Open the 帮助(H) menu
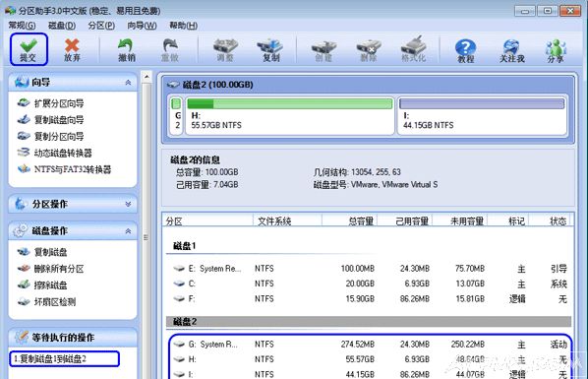 [x=183, y=26]
